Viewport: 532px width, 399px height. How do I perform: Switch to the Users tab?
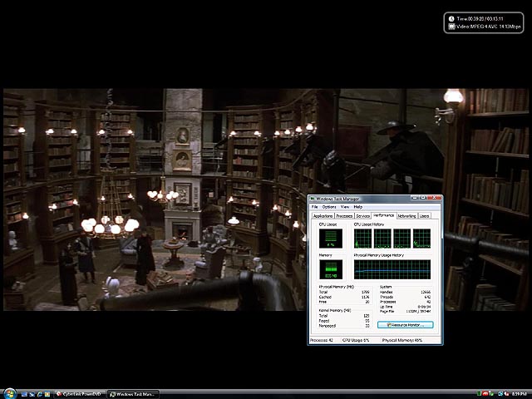425,216
